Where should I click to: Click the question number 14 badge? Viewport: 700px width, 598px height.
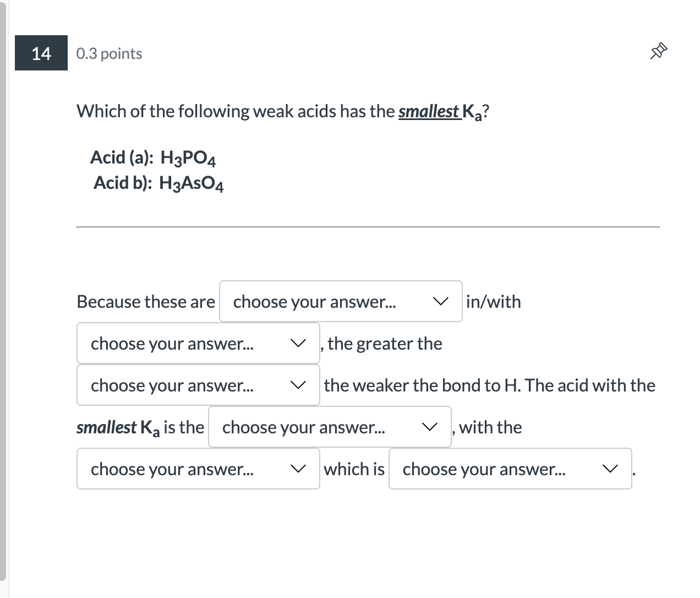click(x=41, y=53)
